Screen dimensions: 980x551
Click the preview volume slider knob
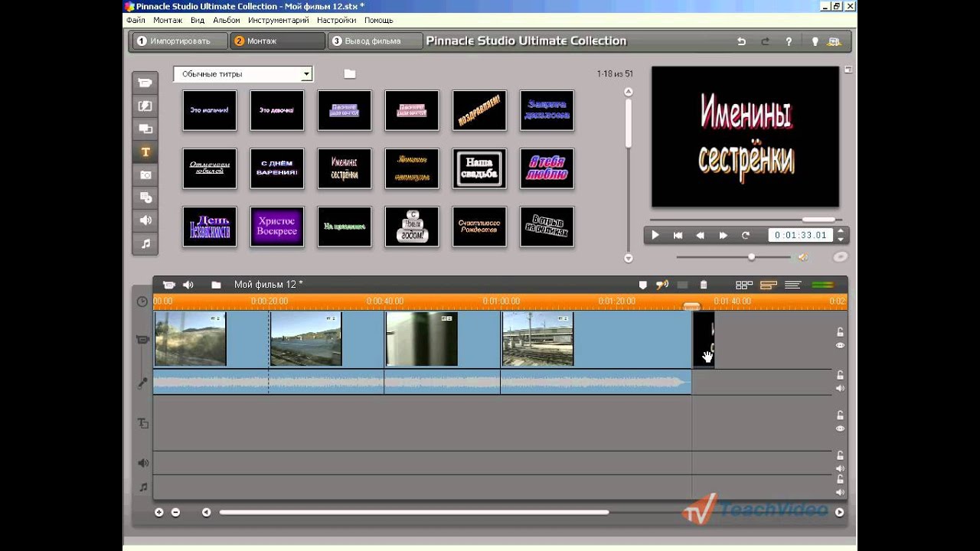tap(751, 257)
